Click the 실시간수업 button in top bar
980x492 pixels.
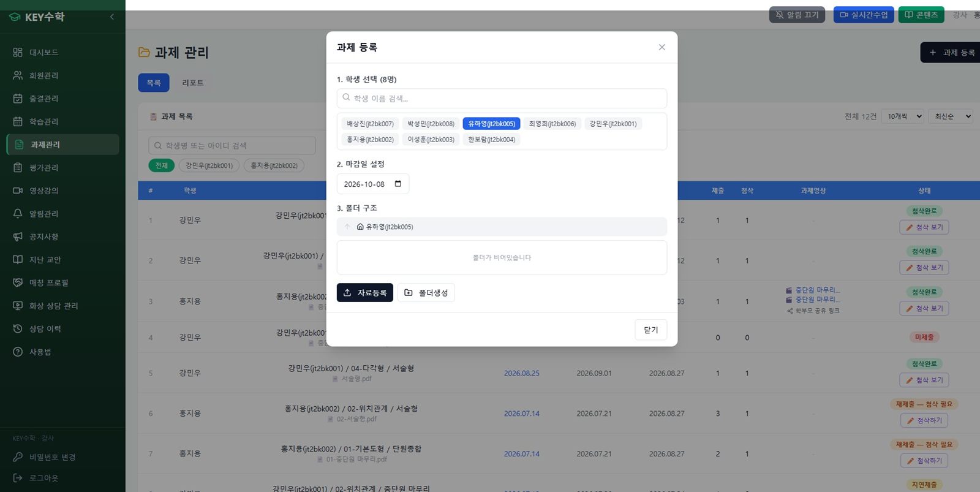point(864,15)
